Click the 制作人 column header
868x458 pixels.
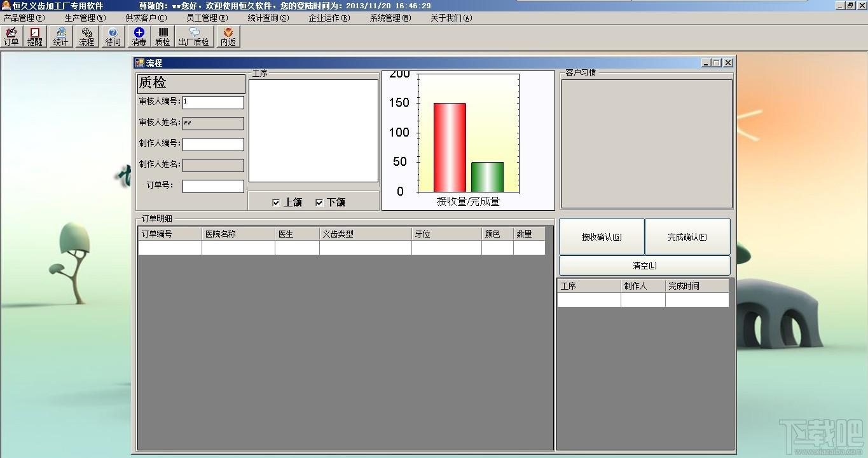(x=643, y=286)
